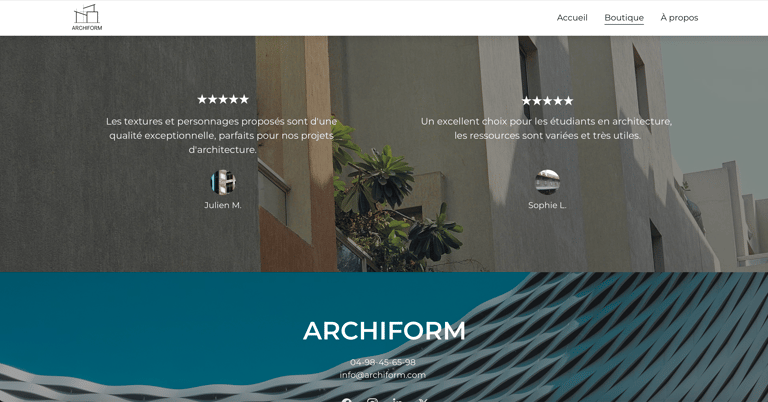Go to the Accueil page
This screenshot has height=402, width=768.
point(572,18)
